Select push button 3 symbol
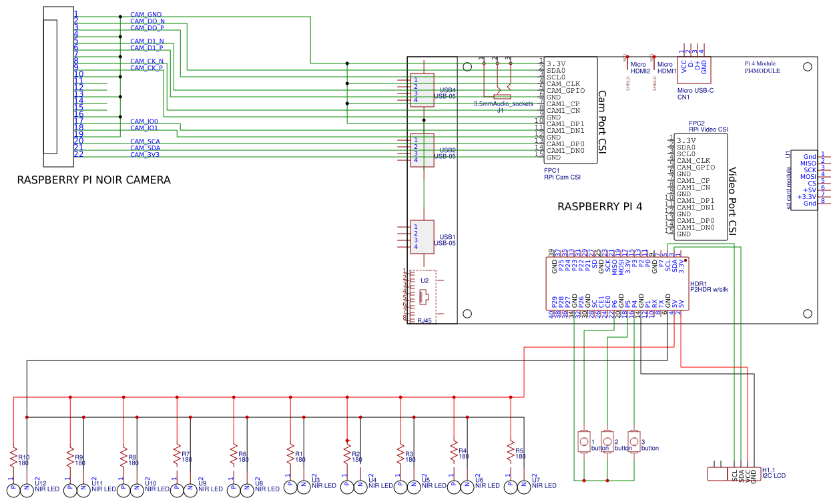Viewport: 839px width, 504px height. pos(633,441)
